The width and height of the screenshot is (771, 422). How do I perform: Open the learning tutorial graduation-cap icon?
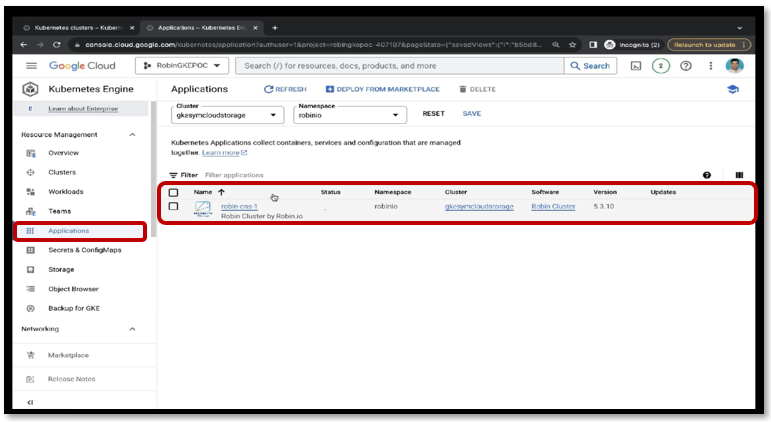tap(733, 90)
